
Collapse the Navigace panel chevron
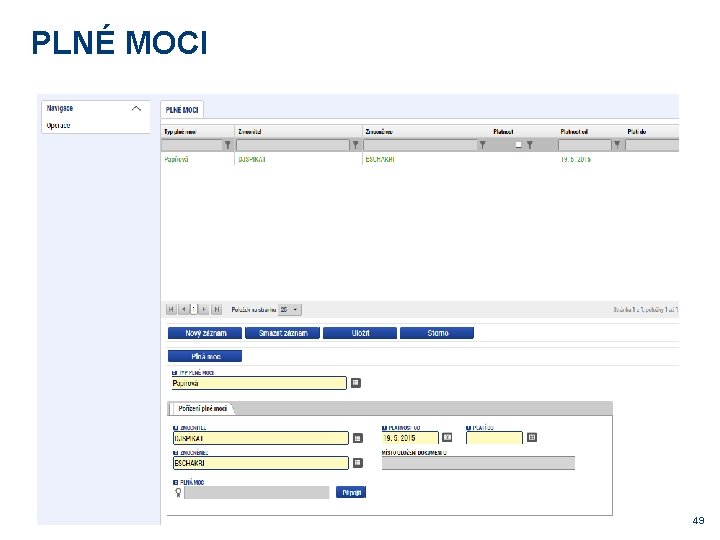[x=136, y=108]
